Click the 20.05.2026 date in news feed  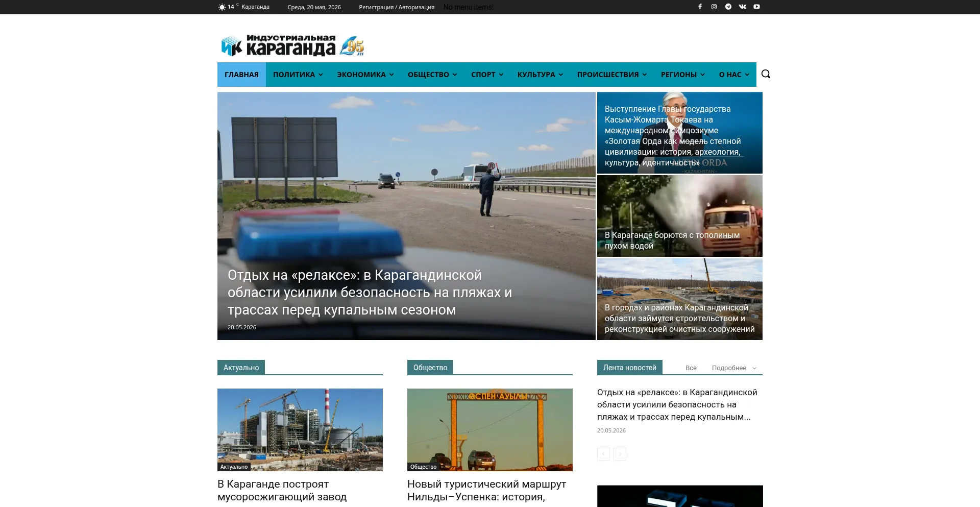[611, 430]
